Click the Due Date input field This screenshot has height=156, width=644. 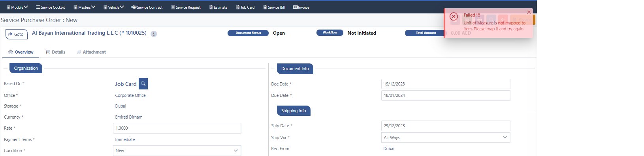coord(446,95)
